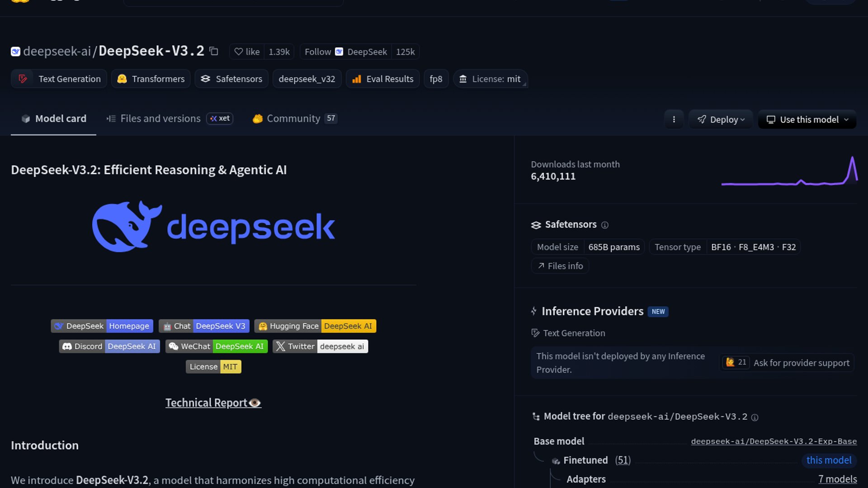Copy the model name with the copy icon
Image resolution: width=868 pixels, height=488 pixels.
tap(214, 52)
